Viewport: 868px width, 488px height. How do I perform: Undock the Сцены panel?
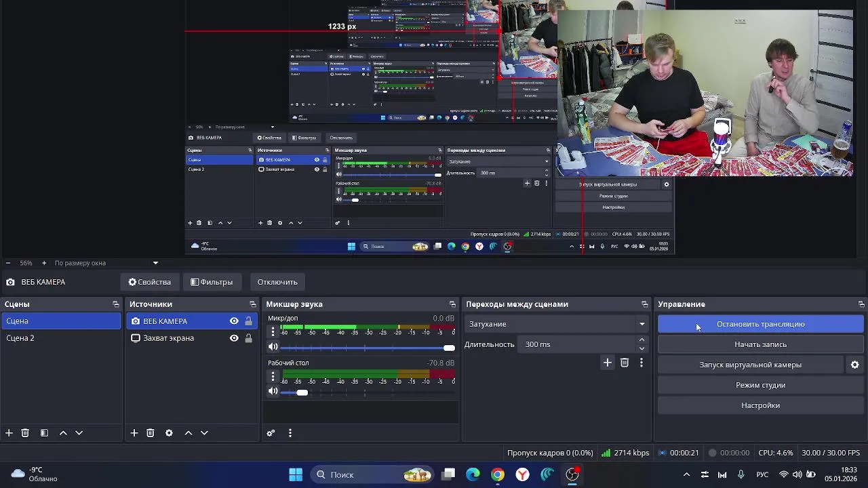[116, 304]
